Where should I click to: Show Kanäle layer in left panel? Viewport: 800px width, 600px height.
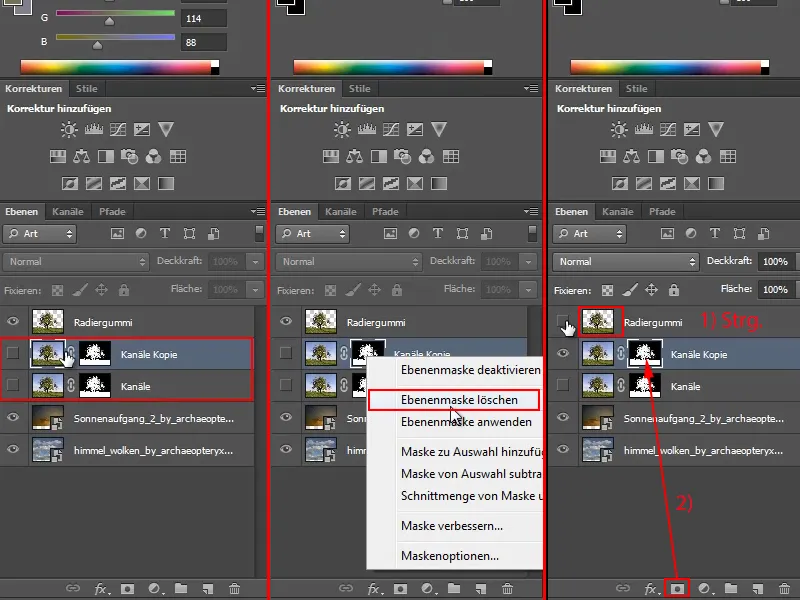[13, 385]
